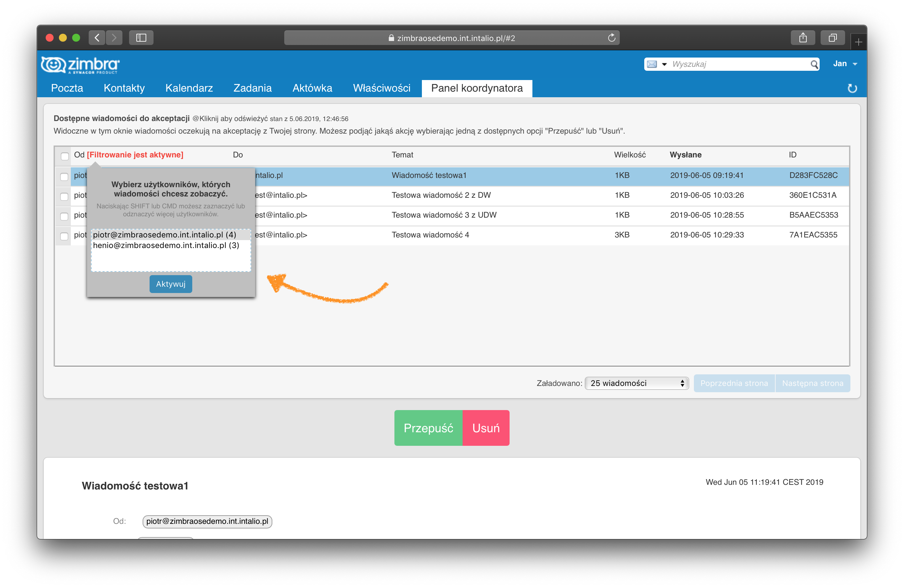Viewport: 904px width, 588px height.
Task: Click the magnifying glass search icon
Action: point(814,64)
